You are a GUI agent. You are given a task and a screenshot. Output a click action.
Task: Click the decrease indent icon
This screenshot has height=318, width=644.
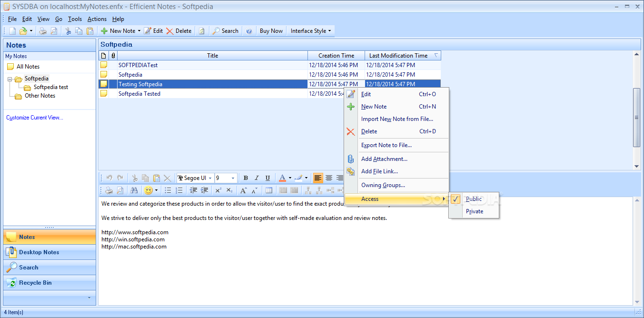pos(193,190)
